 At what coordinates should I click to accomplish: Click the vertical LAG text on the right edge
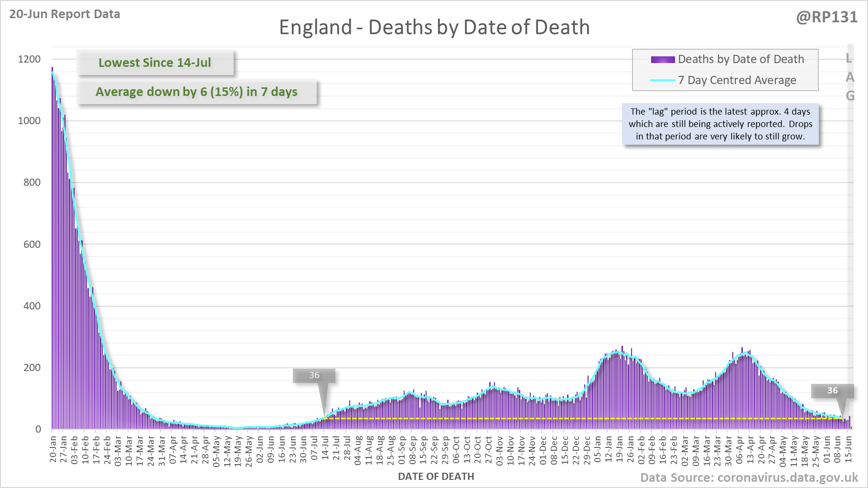click(x=849, y=77)
